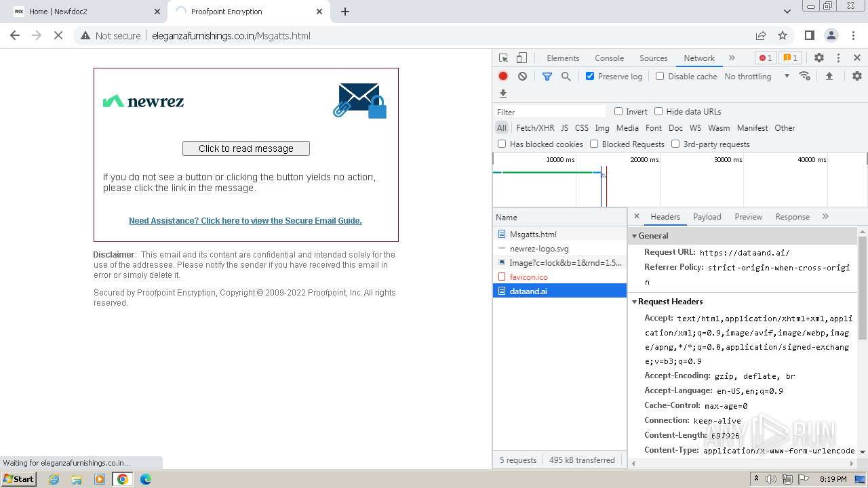Collapse the Request Headers section
The width and height of the screenshot is (868, 488).
635,302
